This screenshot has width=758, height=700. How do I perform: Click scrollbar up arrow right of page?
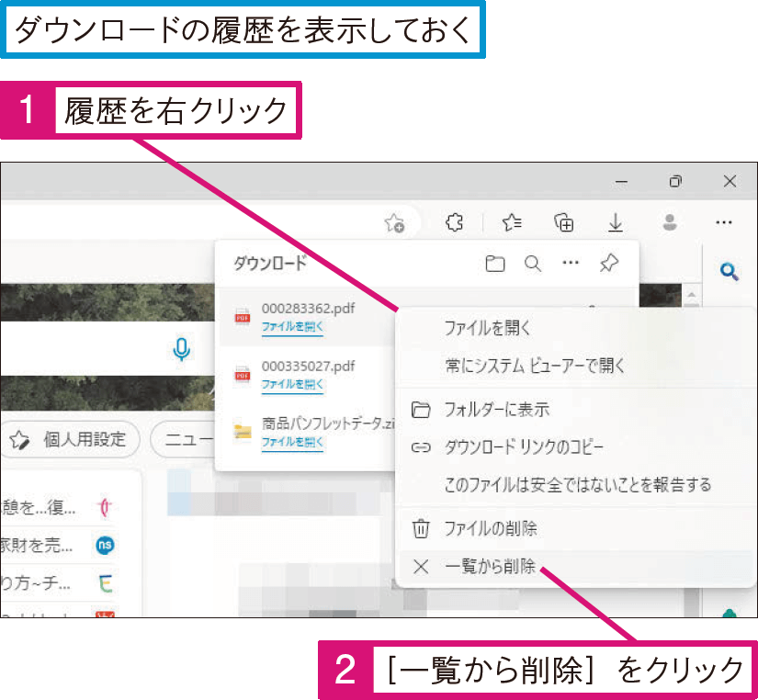coord(692,294)
